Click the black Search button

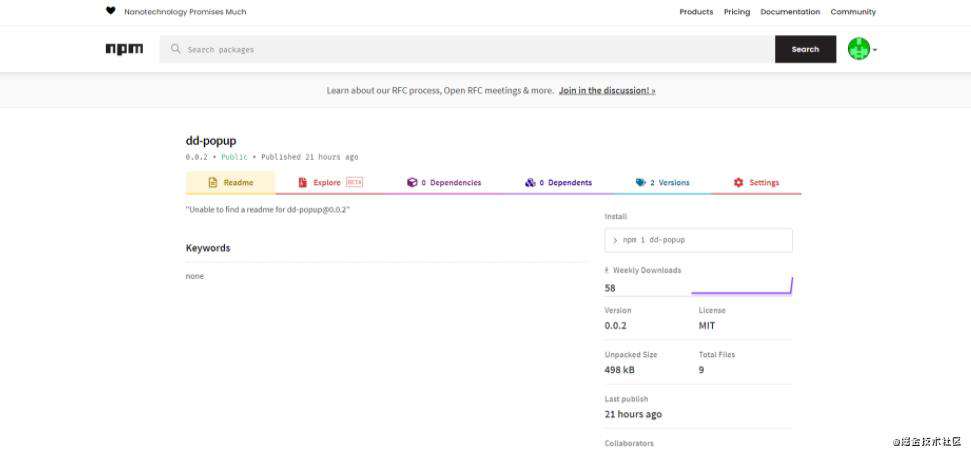806,49
